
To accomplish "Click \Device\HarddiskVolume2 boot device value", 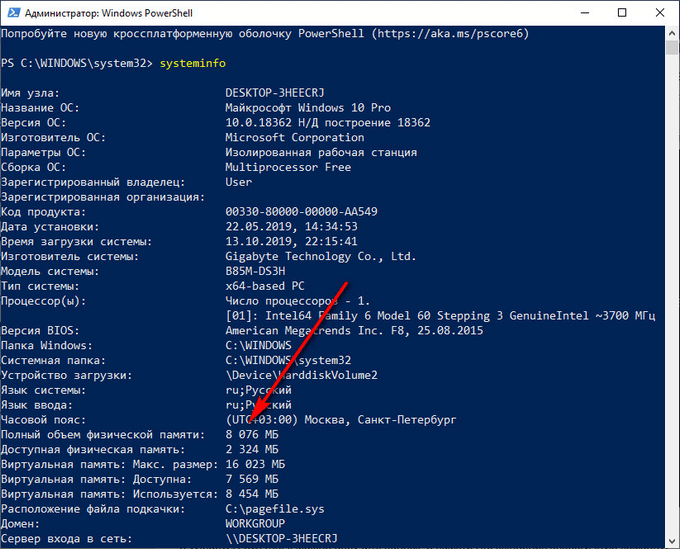I will (301, 375).
